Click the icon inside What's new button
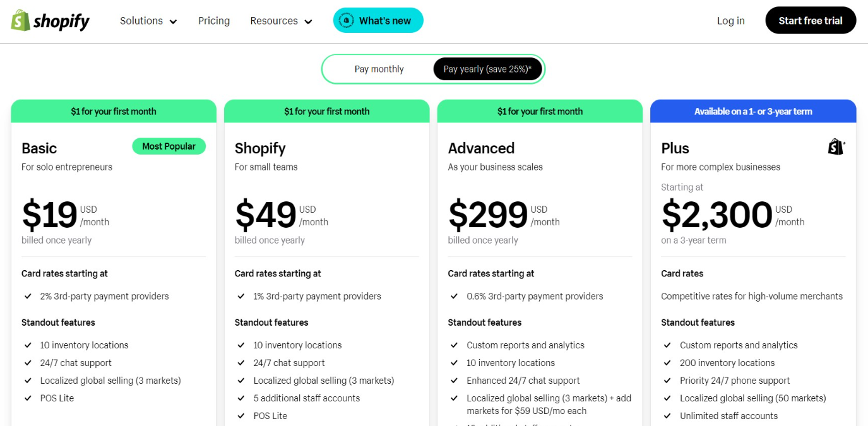Screen dimensions: 868x426 coord(346,21)
